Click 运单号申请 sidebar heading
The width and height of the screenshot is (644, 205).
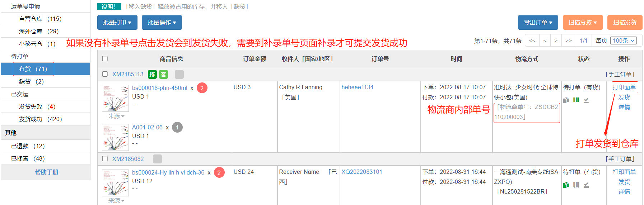coord(25,6)
